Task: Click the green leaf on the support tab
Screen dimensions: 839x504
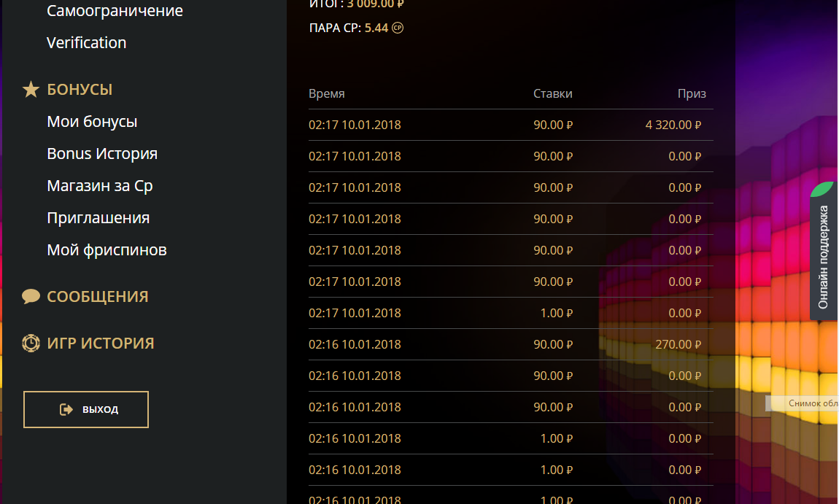Action: coord(823,190)
